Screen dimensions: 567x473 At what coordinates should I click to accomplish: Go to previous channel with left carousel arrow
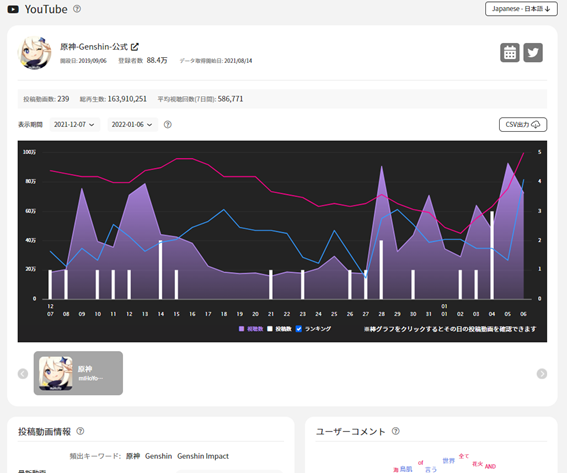[23, 374]
